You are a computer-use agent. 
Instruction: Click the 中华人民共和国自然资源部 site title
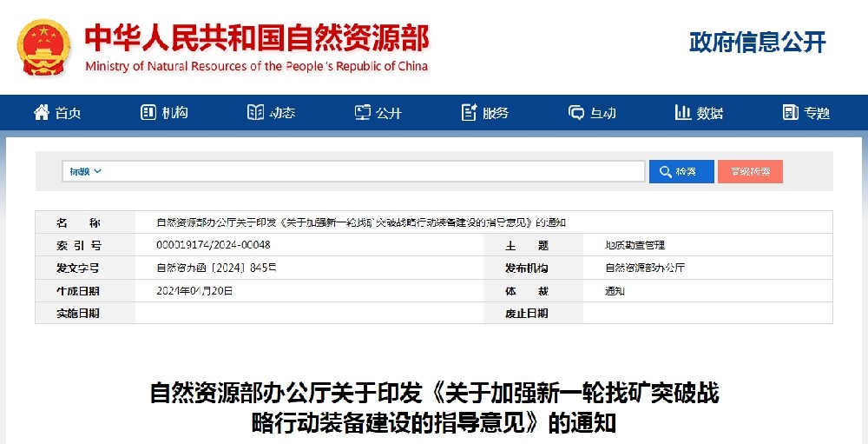(x=257, y=37)
